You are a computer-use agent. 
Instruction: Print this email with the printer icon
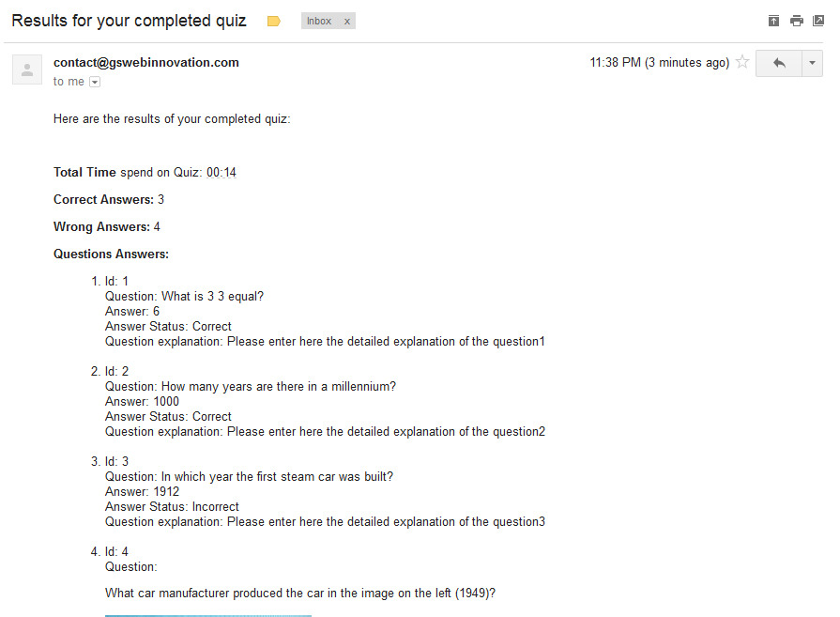(x=797, y=21)
